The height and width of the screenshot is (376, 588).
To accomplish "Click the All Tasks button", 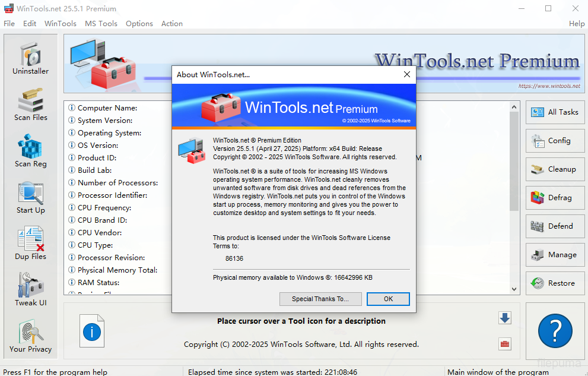I will [555, 112].
